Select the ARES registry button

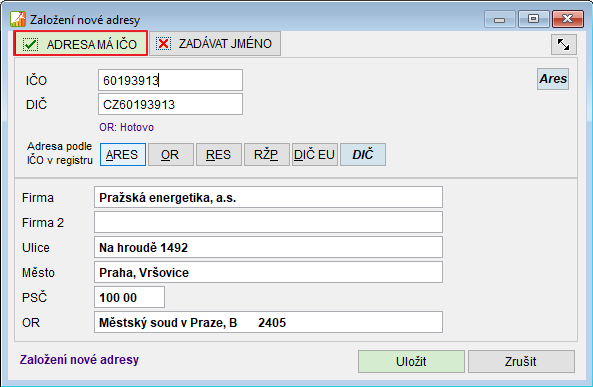[x=123, y=155]
